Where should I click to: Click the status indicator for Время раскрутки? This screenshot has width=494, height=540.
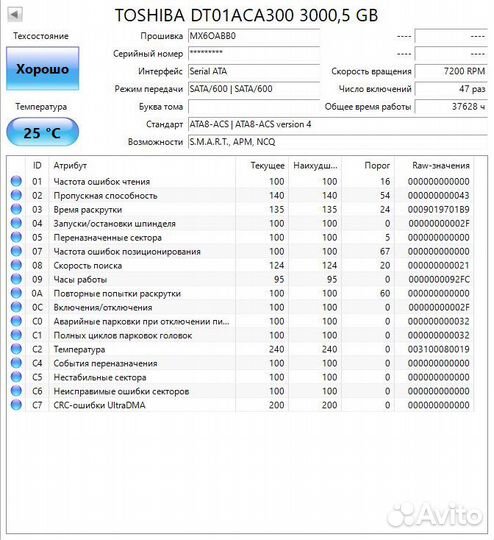pos(16,209)
